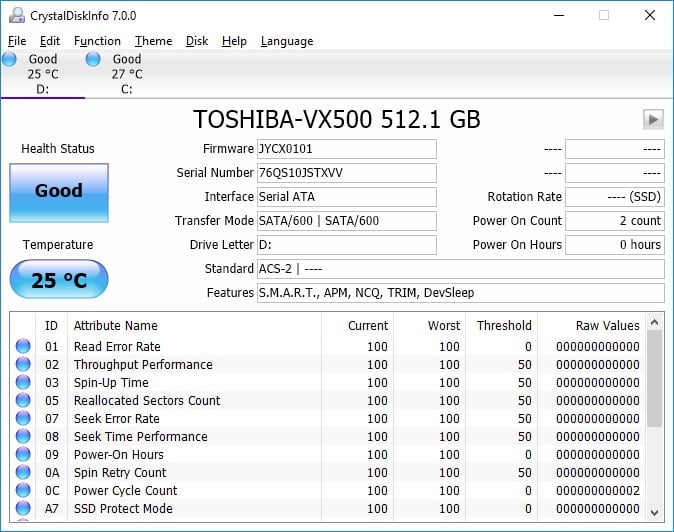Screen dimensions: 674x532
Task: Select the SSD Protect Mode attribute
Action: (x=123, y=509)
